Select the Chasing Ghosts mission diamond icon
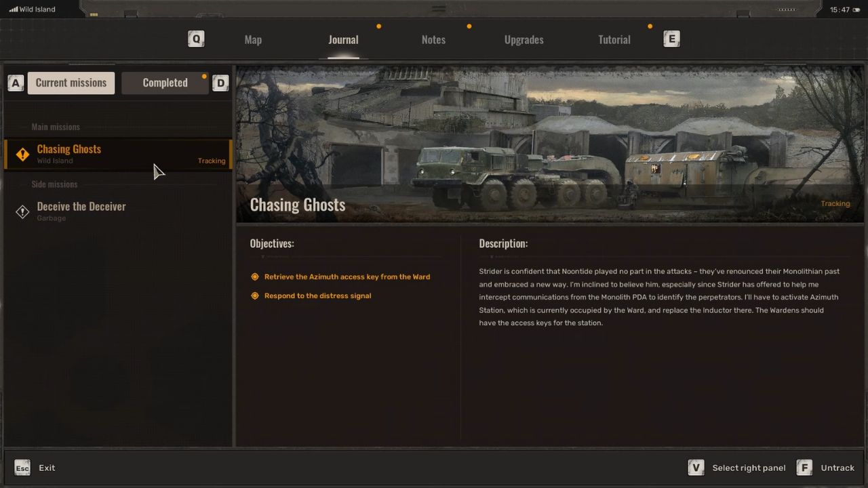This screenshot has width=868, height=488. pyautogui.click(x=22, y=155)
